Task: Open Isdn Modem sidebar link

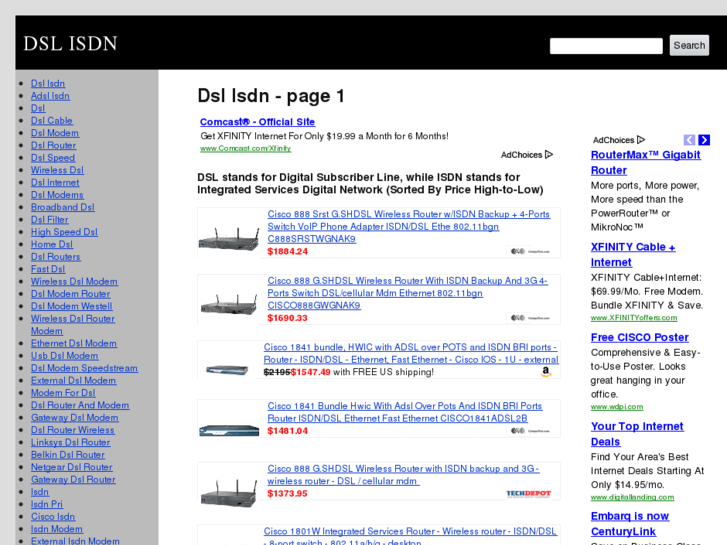Action: click(x=57, y=529)
